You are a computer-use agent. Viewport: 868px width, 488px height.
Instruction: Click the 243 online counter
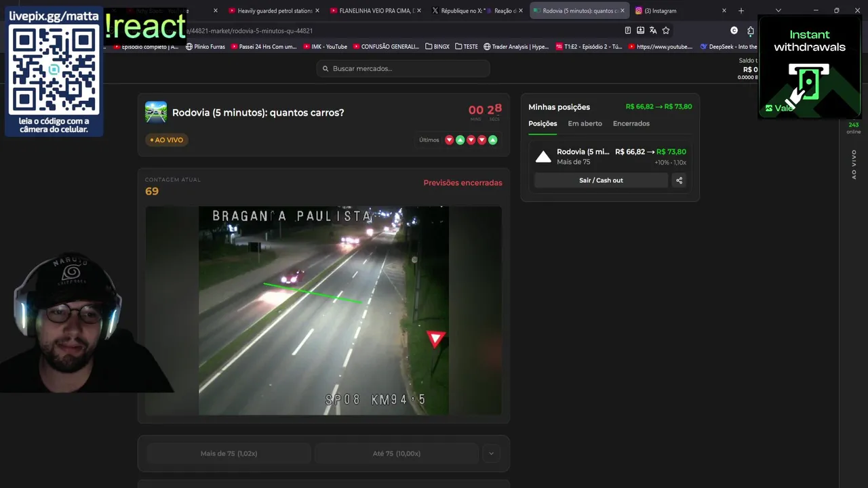(853, 127)
